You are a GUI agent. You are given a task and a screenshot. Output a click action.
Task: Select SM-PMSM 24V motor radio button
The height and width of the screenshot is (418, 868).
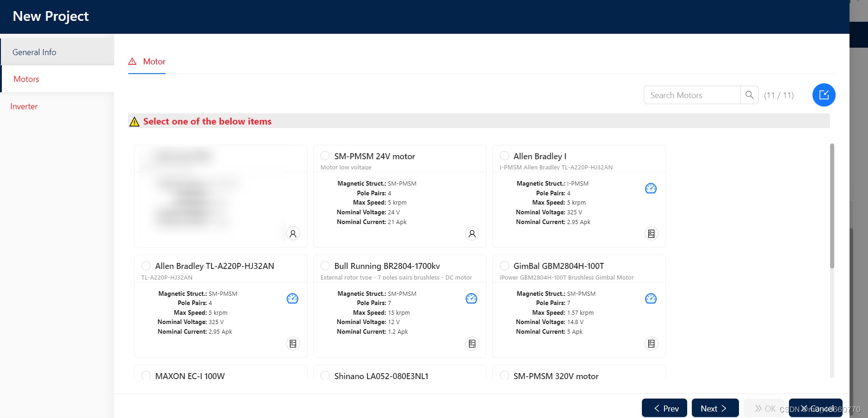click(x=325, y=156)
